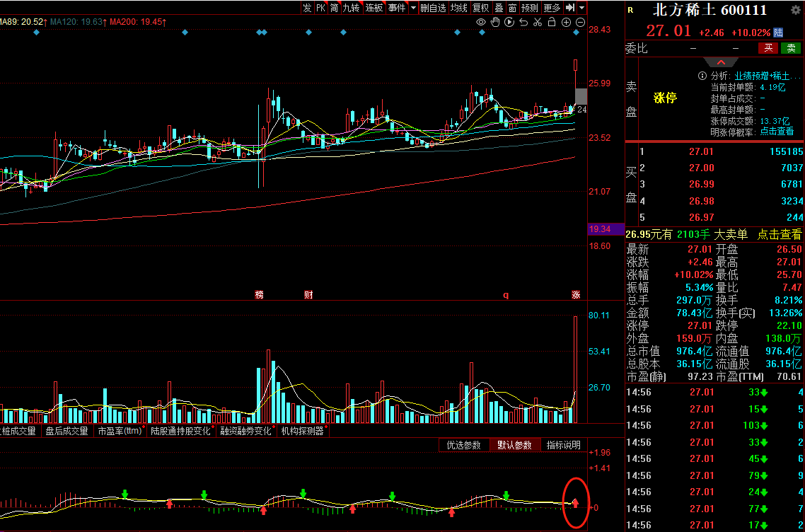Zoom out chart with minus circle icon
The height and width of the screenshot is (532, 805).
[581, 22]
